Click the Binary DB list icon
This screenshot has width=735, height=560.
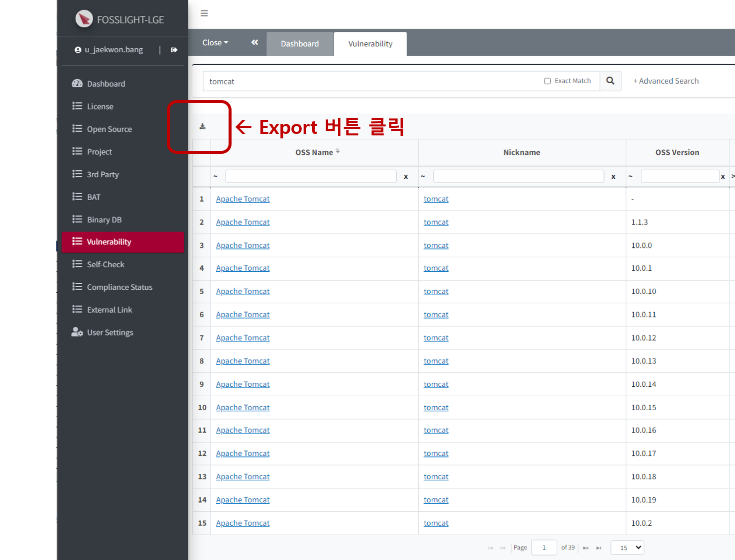click(x=77, y=220)
